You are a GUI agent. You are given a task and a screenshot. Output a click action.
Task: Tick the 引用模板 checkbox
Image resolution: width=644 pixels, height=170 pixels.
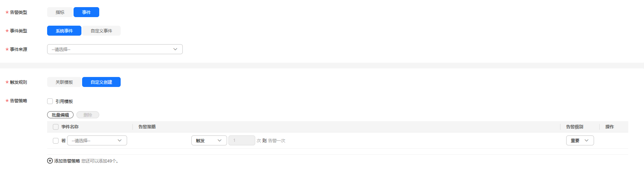click(x=50, y=101)
